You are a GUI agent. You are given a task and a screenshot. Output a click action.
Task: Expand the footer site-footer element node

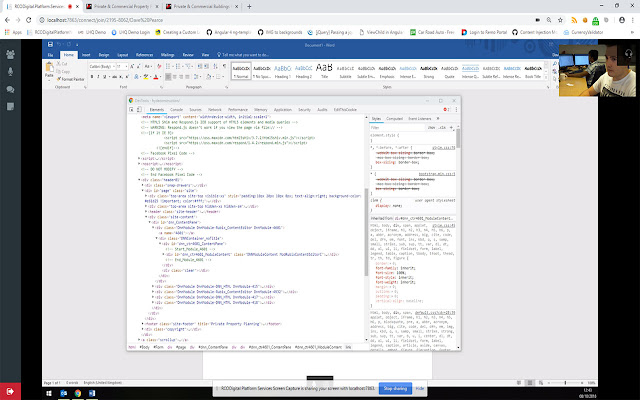point(143,324)
